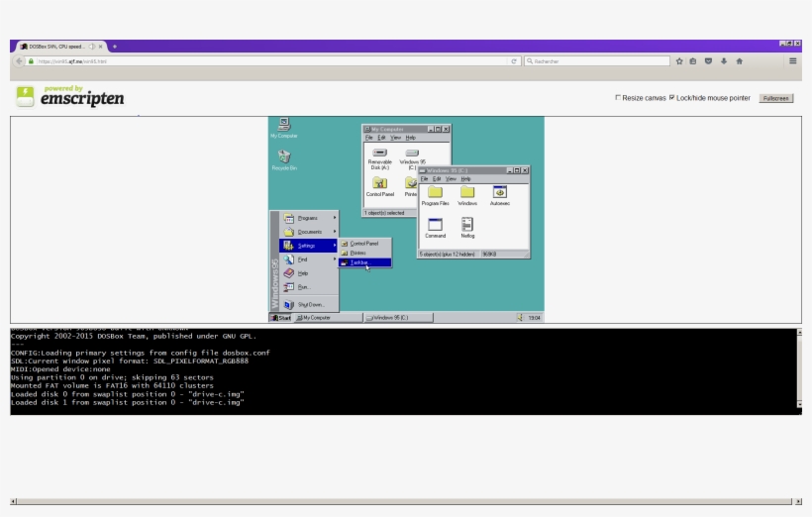Open View menu in Windows 95 (C:) window
Viewport: 812px width, 517px height.
(x=451, y=178)
